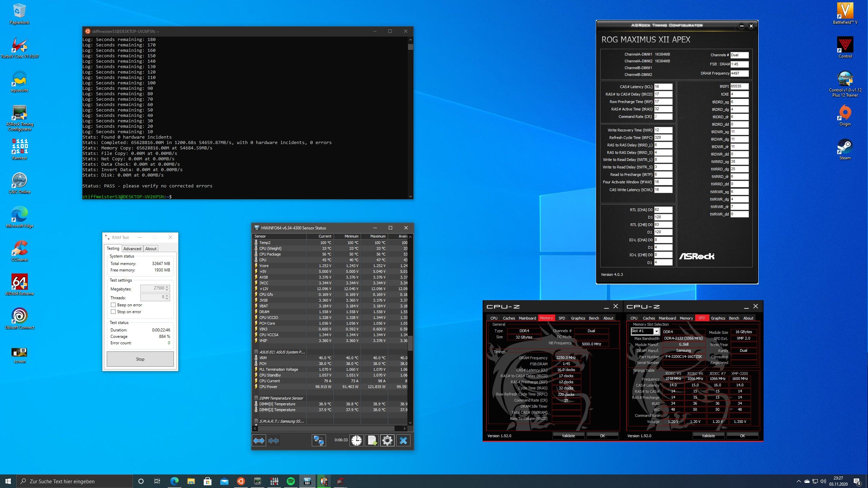Open Spotify from the taskbar
868x488 pixels.
291,481
